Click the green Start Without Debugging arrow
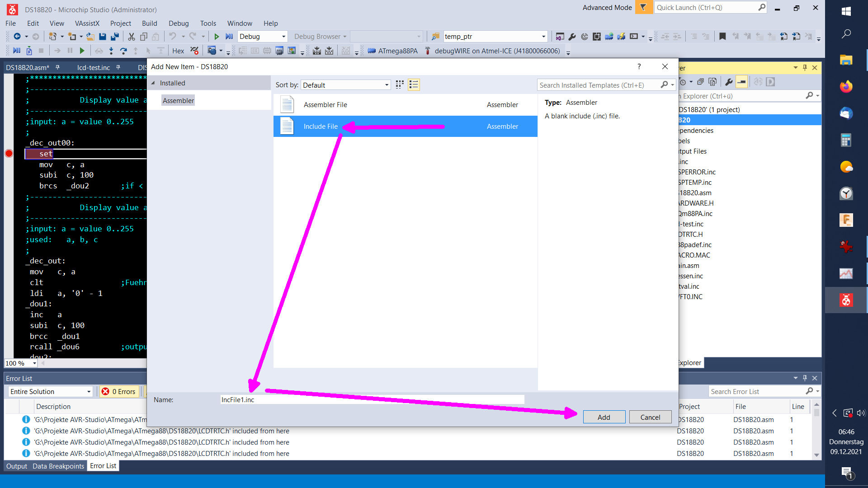The height and width of the screenshot is (488, 868). click(217, 37)
